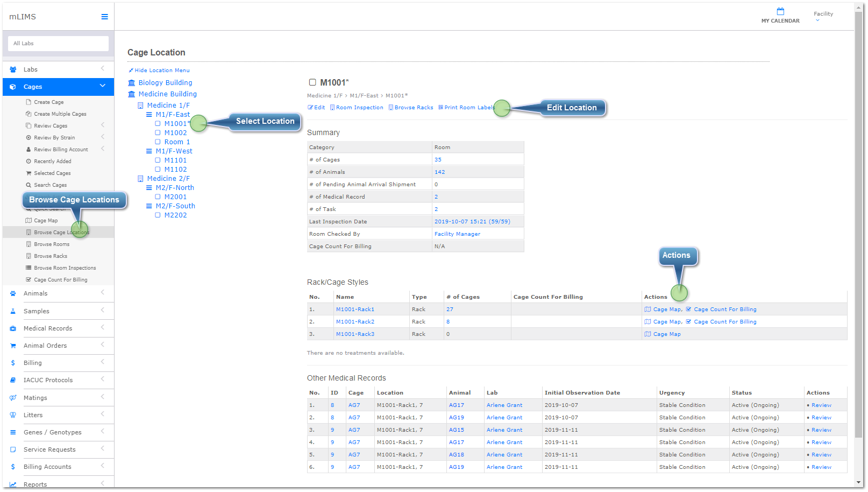The width and height of the screenshot is (868, 492).
Task: Click the M1/F-East list icon
Action: 149,115
